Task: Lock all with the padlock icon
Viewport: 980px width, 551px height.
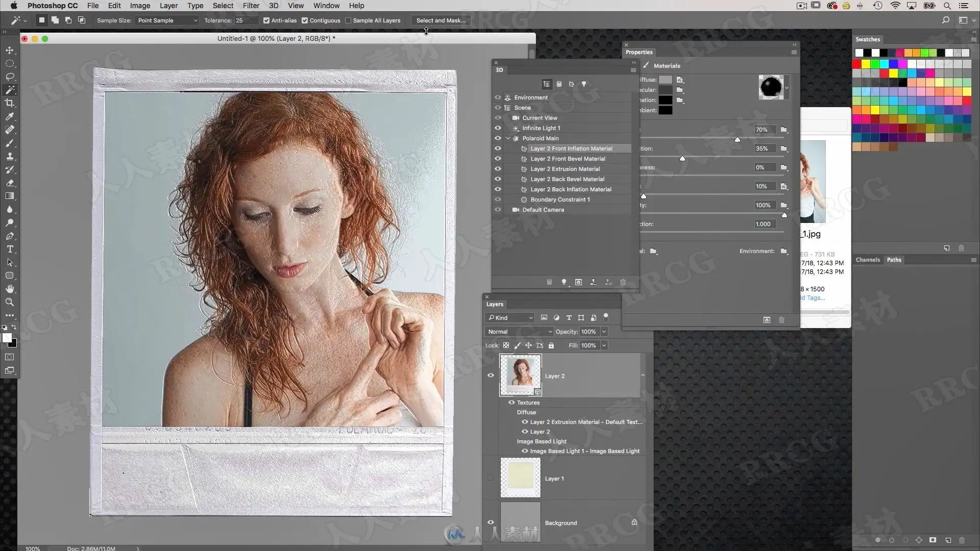Action: (x=551, y=345)
